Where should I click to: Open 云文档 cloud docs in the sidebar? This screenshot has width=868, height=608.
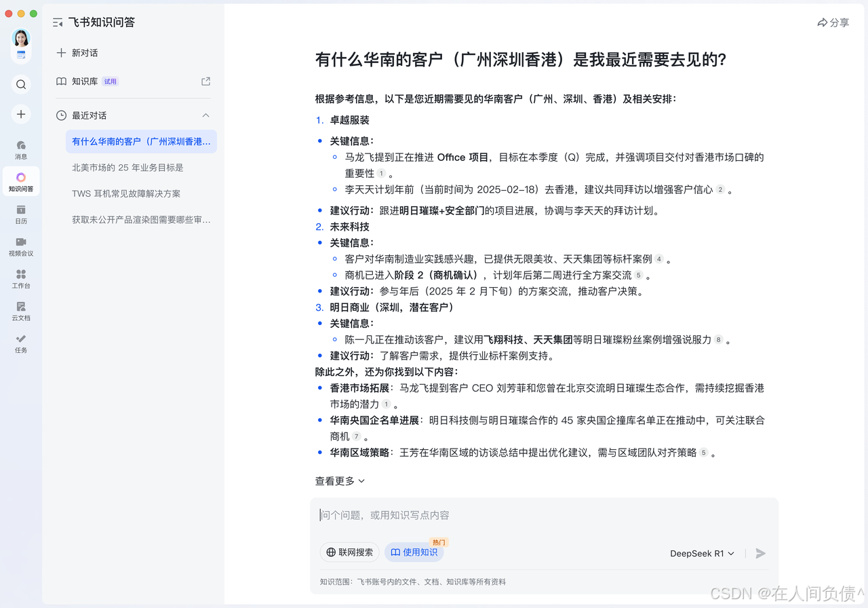coord(21,311)
